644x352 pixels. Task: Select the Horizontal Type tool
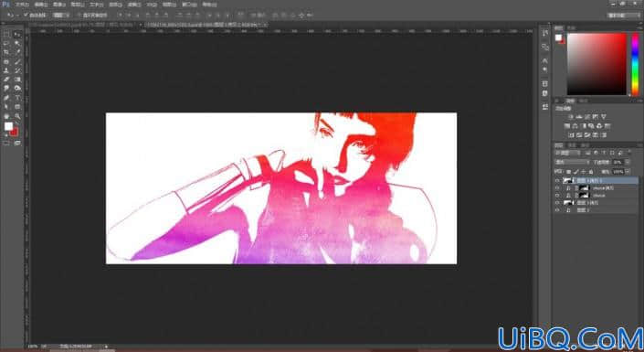[x=17, y=98]
